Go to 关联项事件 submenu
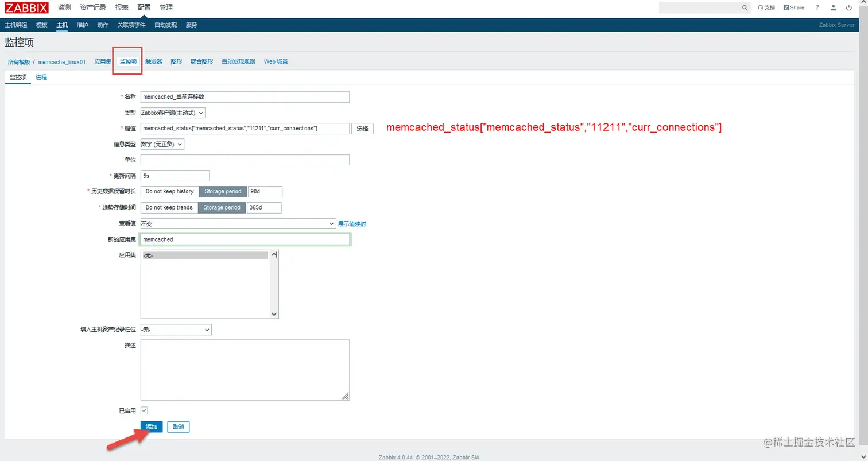 coord(131,25)
